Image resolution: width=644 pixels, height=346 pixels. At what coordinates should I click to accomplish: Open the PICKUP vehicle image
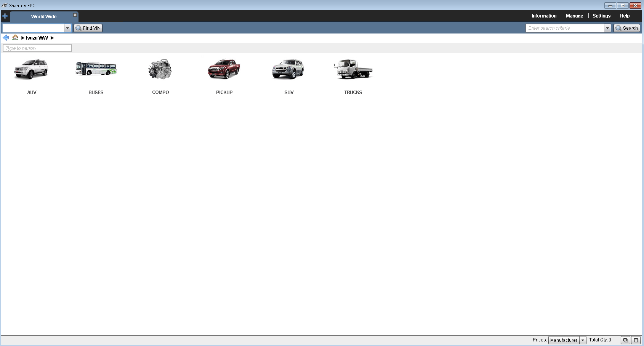(224, 69)
